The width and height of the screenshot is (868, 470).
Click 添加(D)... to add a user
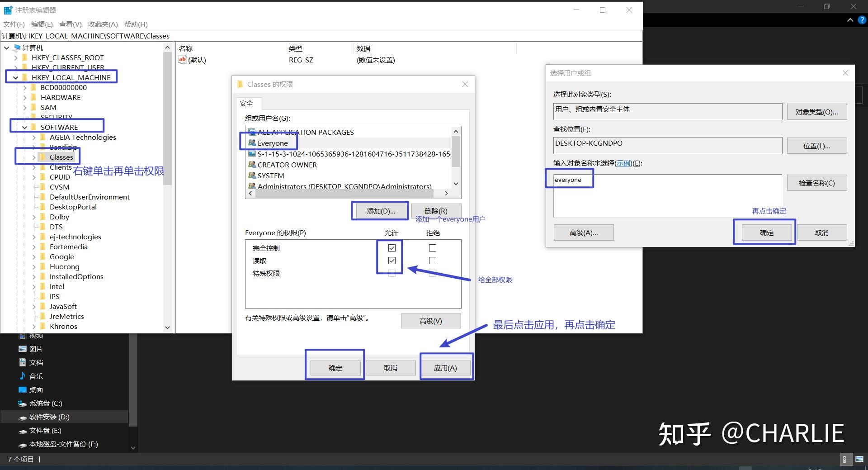(x=381, y=211)
